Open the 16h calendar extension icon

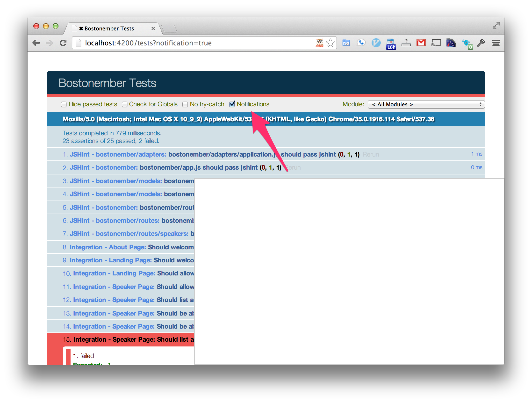391,44
